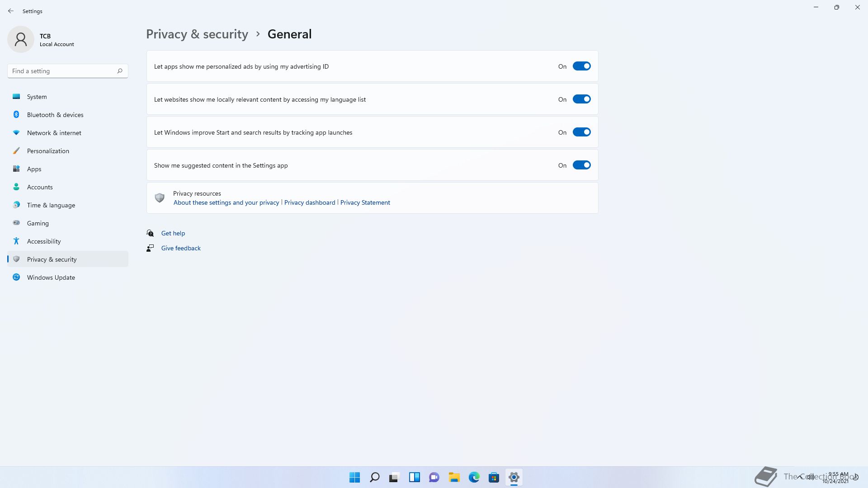The image size is (868, 488).
Task: Open the Start menu from taskbar
Action: 355,477
